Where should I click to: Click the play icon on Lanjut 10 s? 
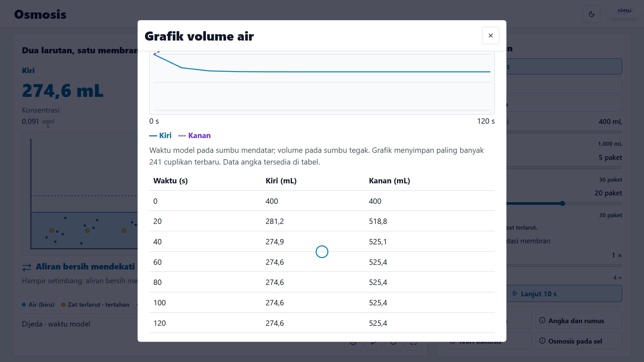pos(515,294)
